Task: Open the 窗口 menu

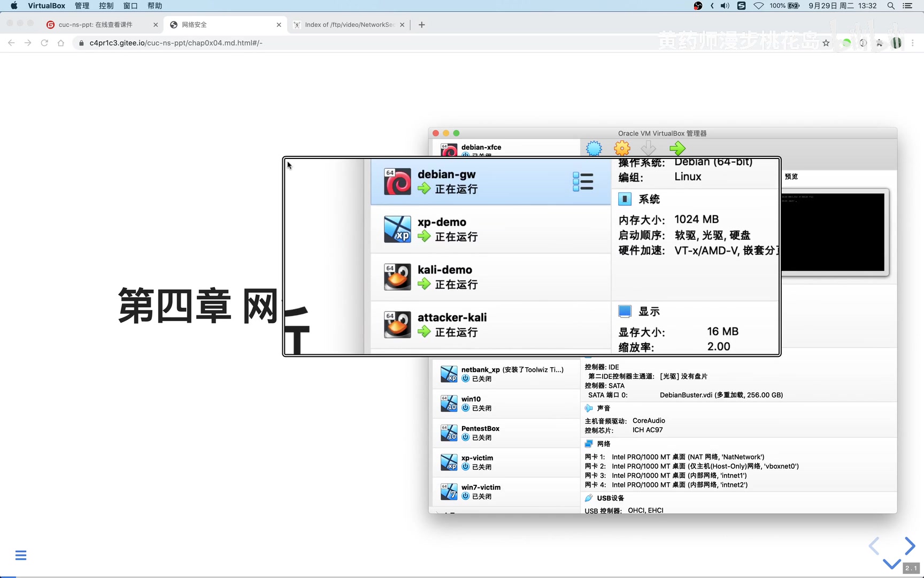Action: click(130, 6)
